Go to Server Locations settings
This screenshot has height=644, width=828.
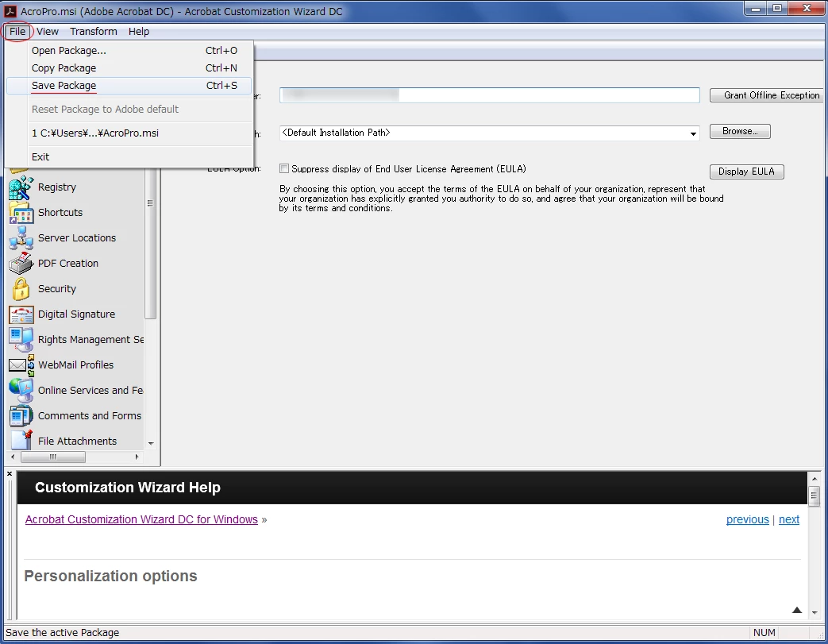[77, 237]
